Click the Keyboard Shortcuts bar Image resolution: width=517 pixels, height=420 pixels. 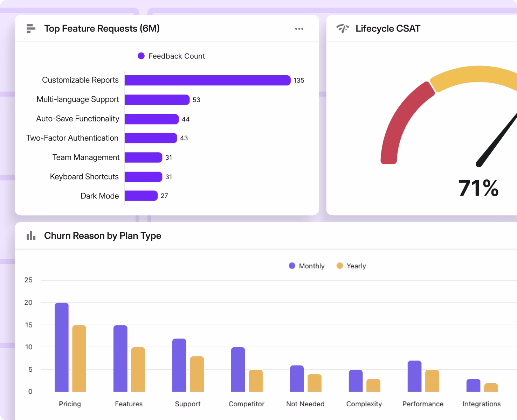pos(144,177)
